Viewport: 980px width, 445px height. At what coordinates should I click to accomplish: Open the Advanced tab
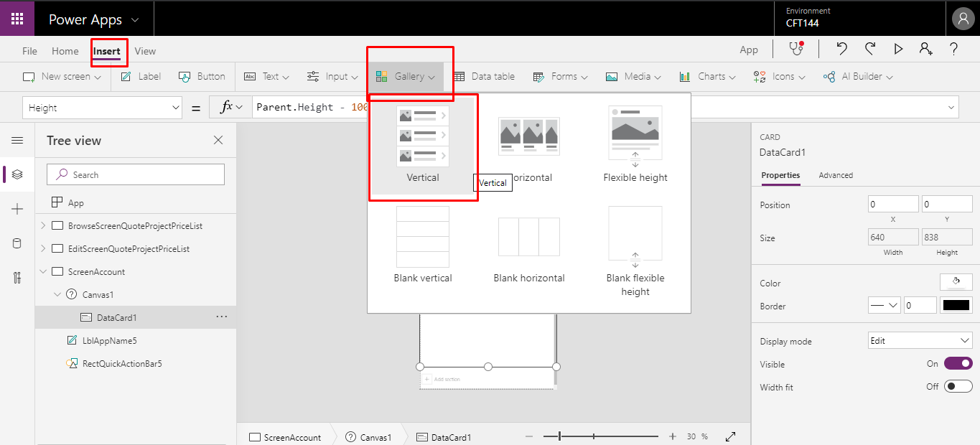[836, 175]
